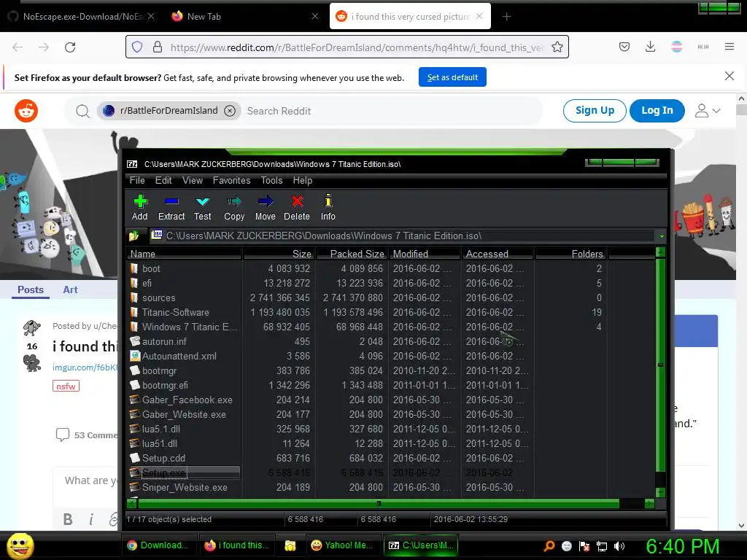Image resolution: width=747 pixels, height=560 pixels.
Task: Open the Info tool in 7-Zip
Action: click(328, 208)
